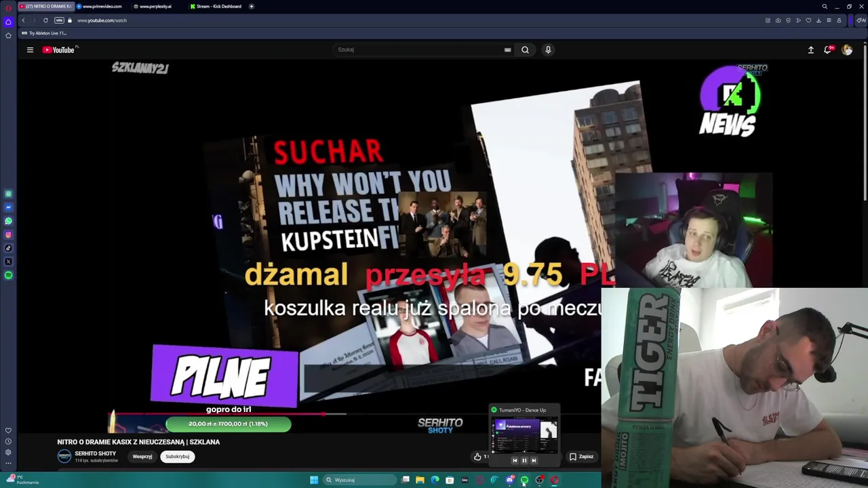Screen dimensions: 868x488
Task: Click the Spotify preview previous track button
Action: (515, 460)
